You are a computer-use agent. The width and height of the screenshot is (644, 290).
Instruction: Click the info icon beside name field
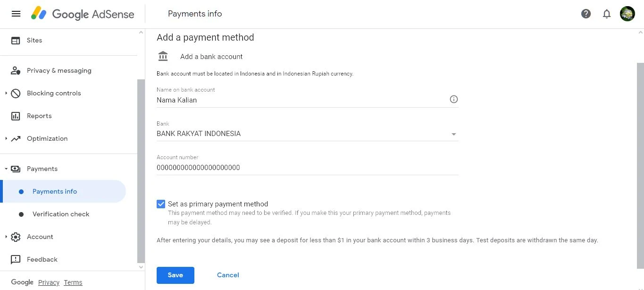point(454,99)
